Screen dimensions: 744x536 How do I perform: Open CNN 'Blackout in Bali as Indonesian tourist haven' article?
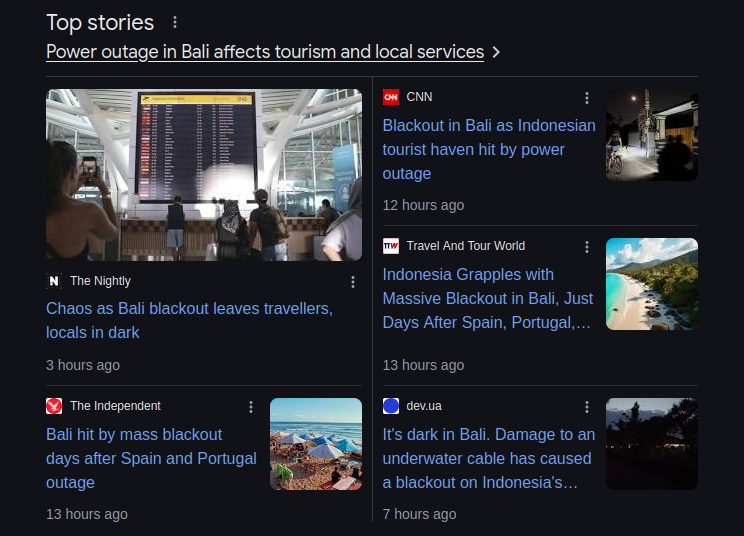(x=489, y=149)
